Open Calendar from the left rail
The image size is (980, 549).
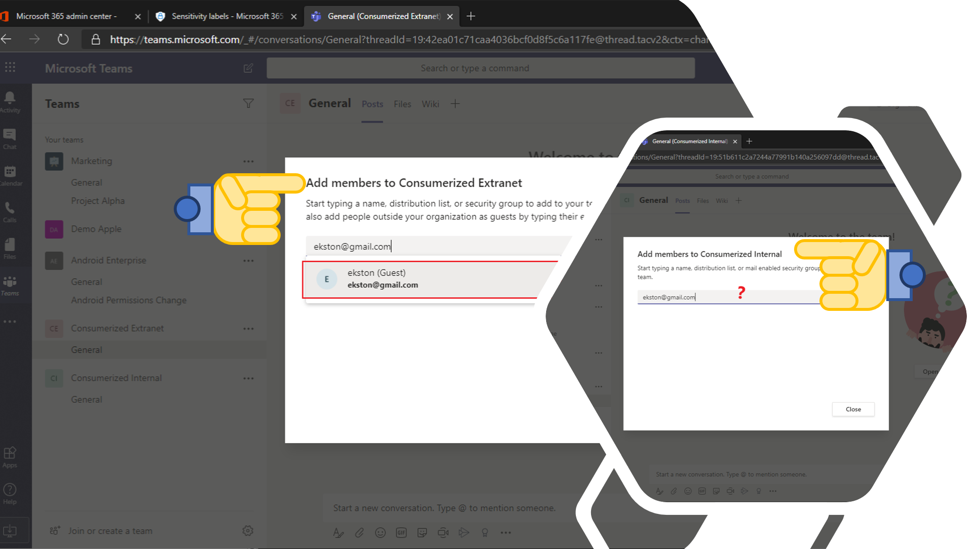10,176
